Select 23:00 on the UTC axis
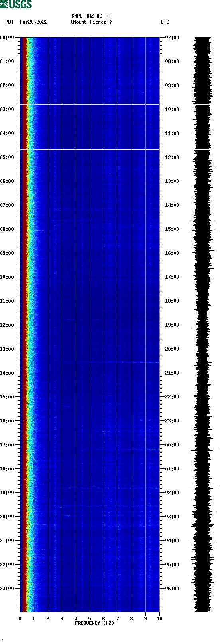The height and width of the screenshot is (644, 220). (x=172, y=421)
